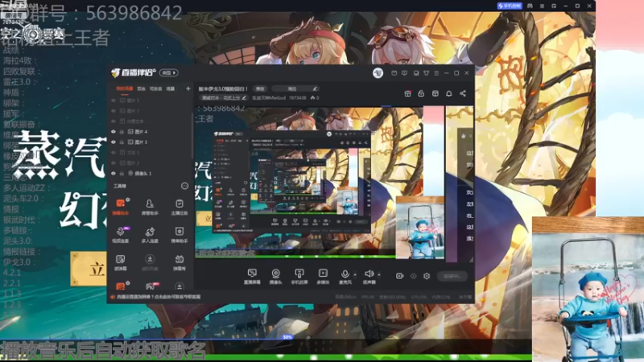Add 手机投屏 phone casting source
The image size is (644, 362).
click(x=299, y=277)
